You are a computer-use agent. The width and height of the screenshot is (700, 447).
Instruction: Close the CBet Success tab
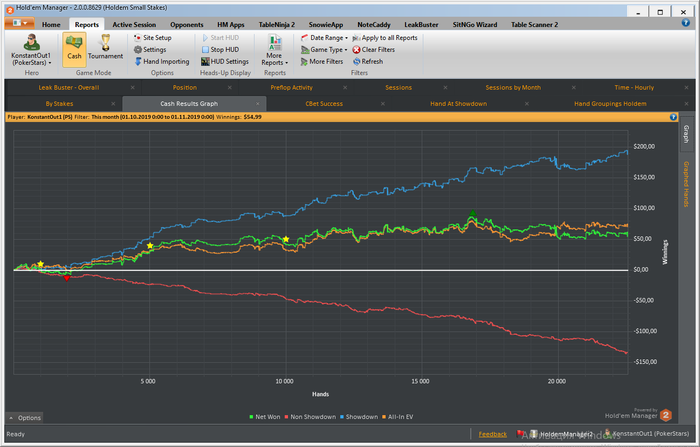pos(383,104)
